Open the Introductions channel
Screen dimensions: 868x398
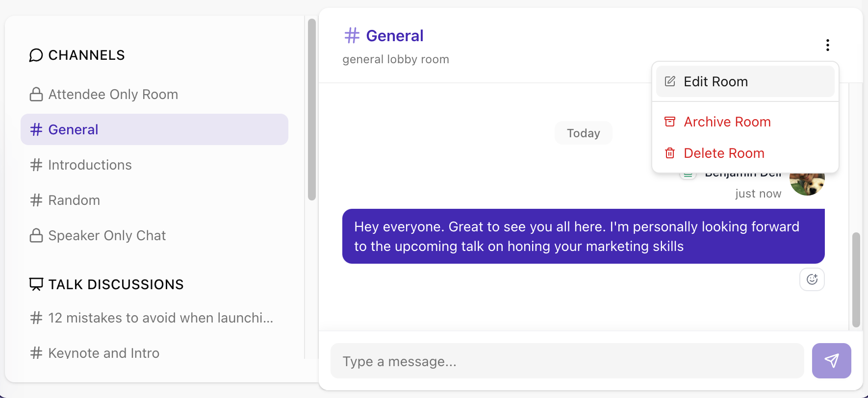pos(90,165)
